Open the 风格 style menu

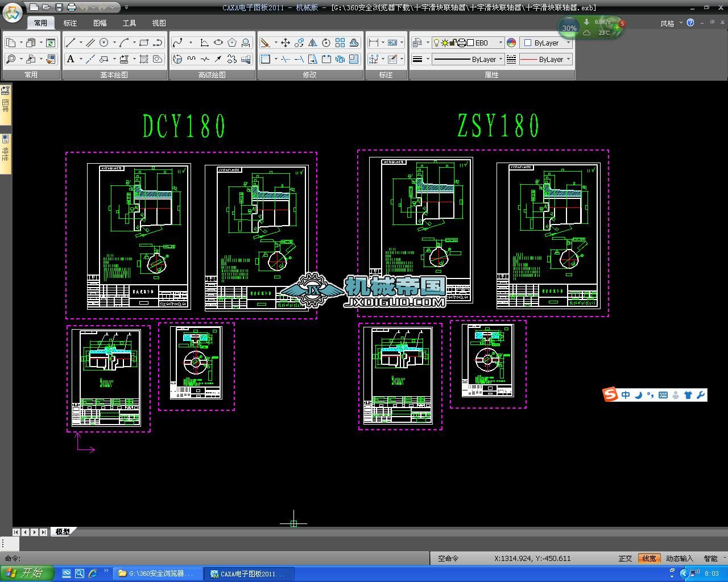[x=668, y=23]
